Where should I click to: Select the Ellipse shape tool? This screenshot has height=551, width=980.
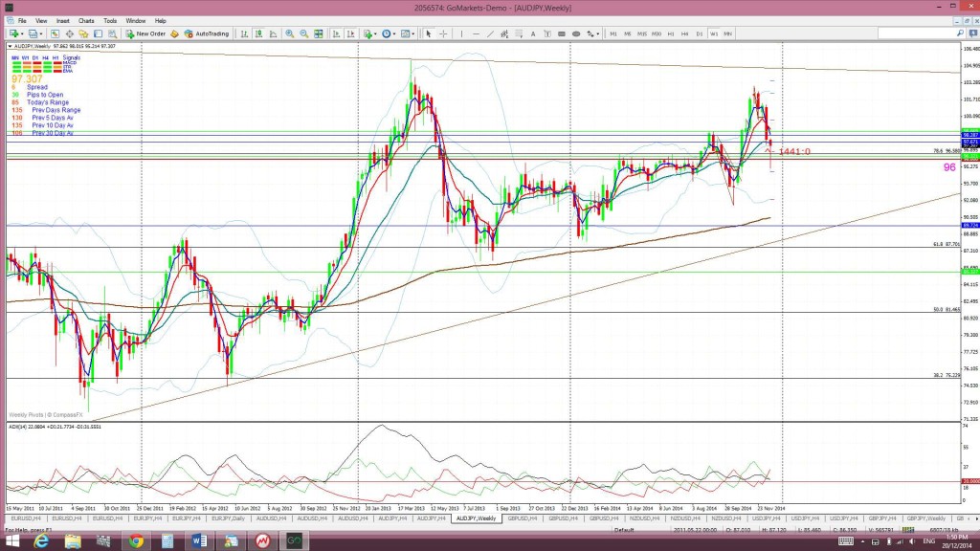pos(575,33)
